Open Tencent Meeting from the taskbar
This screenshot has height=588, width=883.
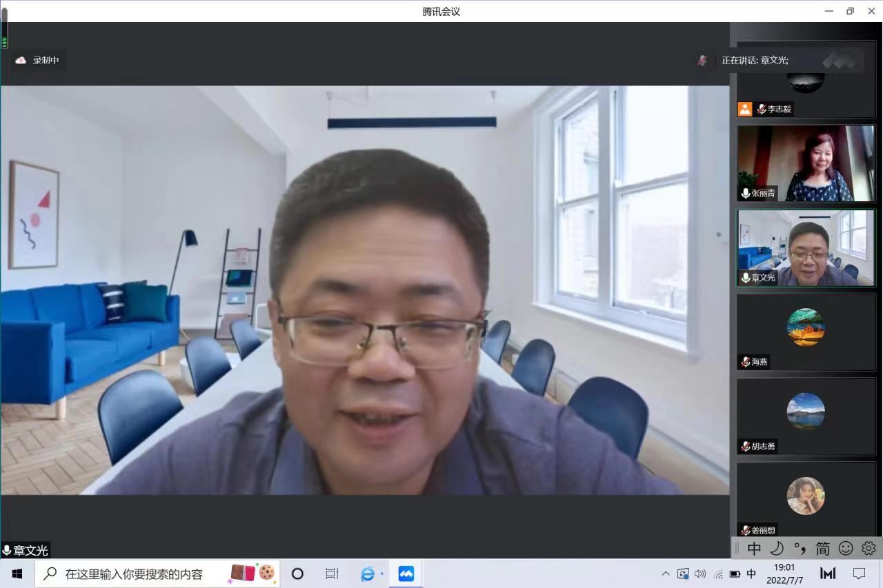[x=406, y=574]
